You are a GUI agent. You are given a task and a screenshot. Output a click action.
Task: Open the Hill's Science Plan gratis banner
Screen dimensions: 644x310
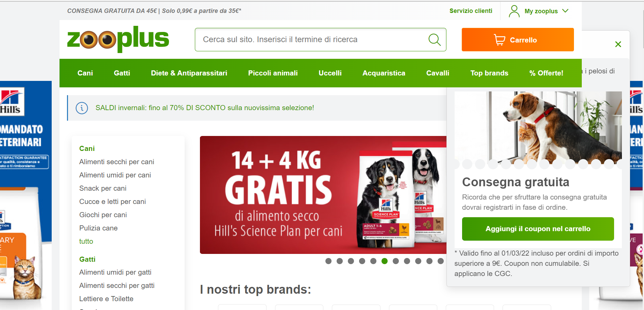[x=323, y=195]
